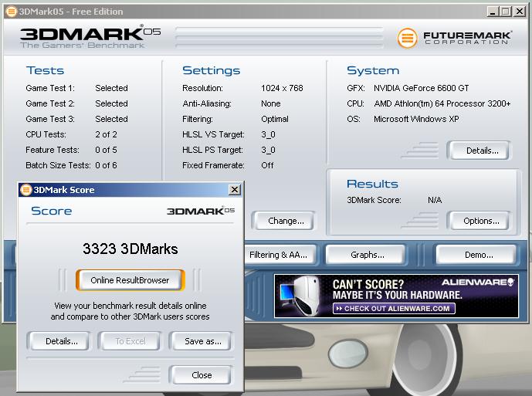The width and height of the screenshot is (532, 396).
Task: Click the 3DMark Score 'N/A' value
Action: point(435,200)
